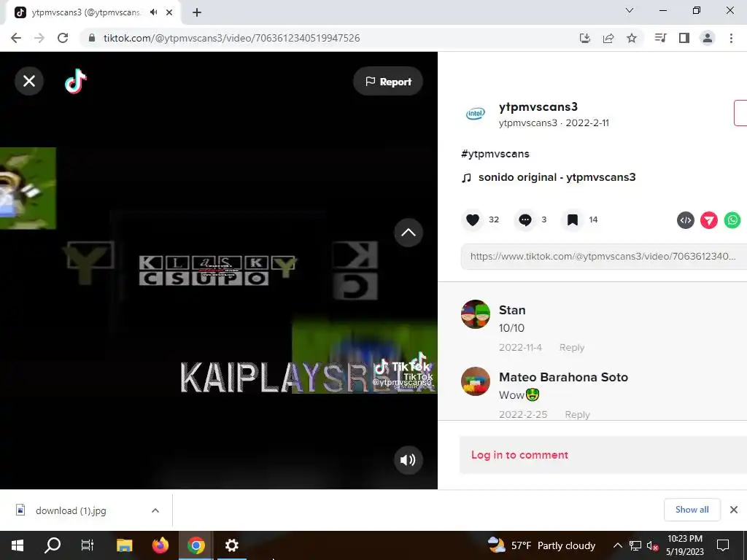Click the Chrome taskbar icon
Image resolution: width=747 pixels, height=560 pixels.
tap(196, 545)
